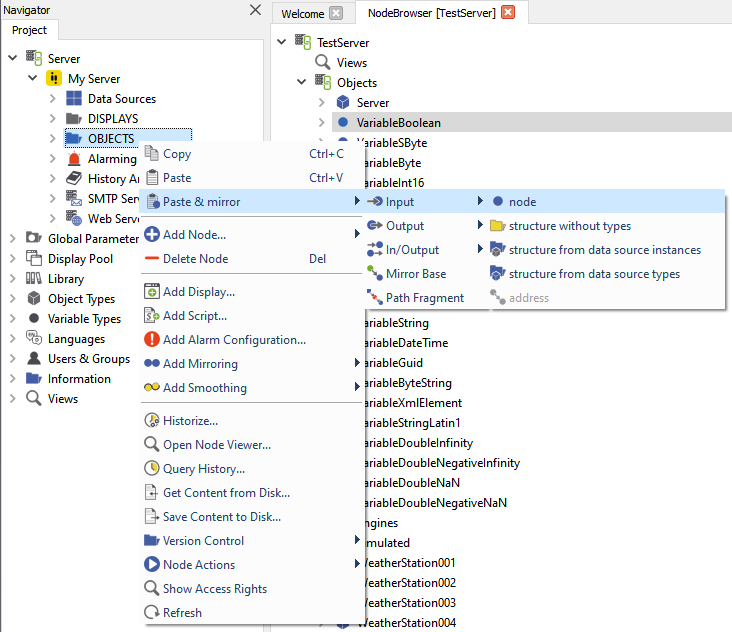The width and height of the screenshot is (732, 632).
Task: Click the Paste clipboard icon
Action: [152, 177]
